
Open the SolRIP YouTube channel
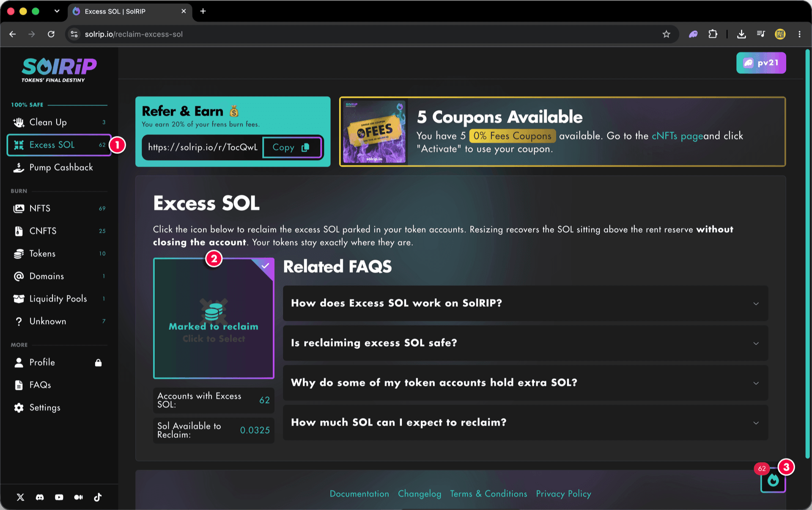(59, 497)
